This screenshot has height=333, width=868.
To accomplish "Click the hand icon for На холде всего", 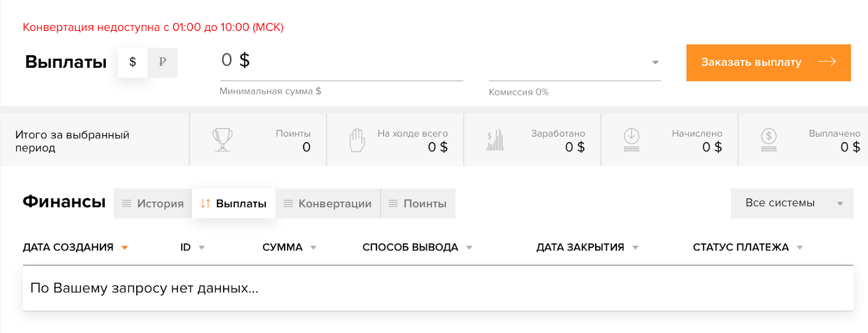I will (357, 140).
